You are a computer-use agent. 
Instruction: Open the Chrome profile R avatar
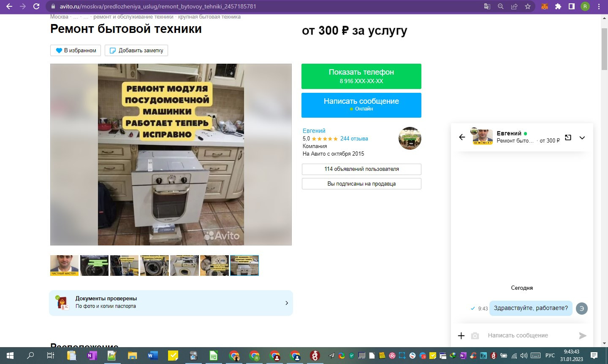click(585, 6)
